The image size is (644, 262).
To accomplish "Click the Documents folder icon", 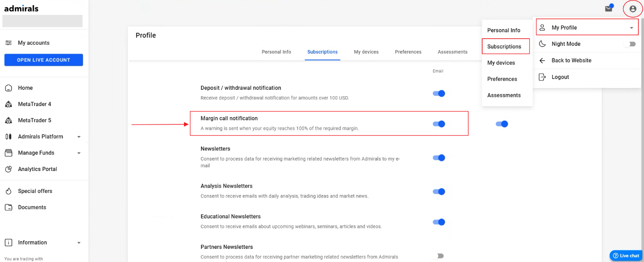I will pos(8,207).
